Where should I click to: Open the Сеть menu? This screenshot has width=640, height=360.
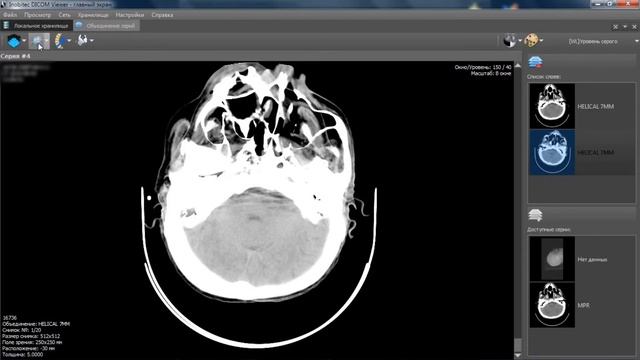64,15
